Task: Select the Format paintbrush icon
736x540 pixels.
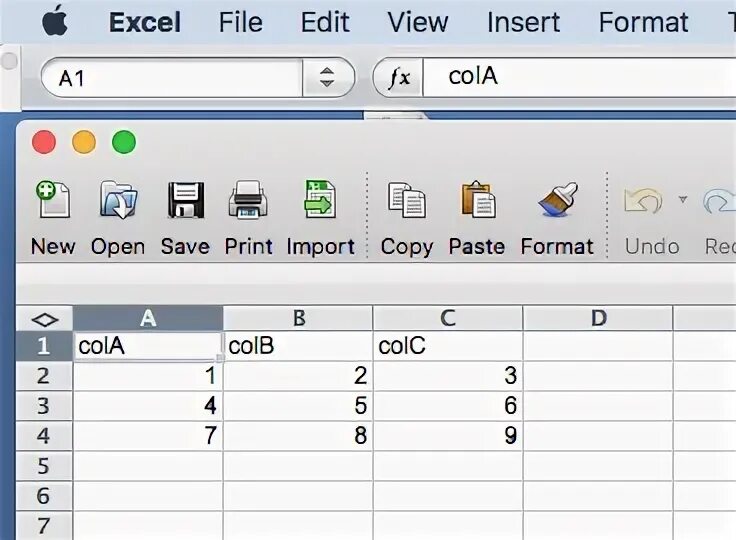Action: (557, 201)
